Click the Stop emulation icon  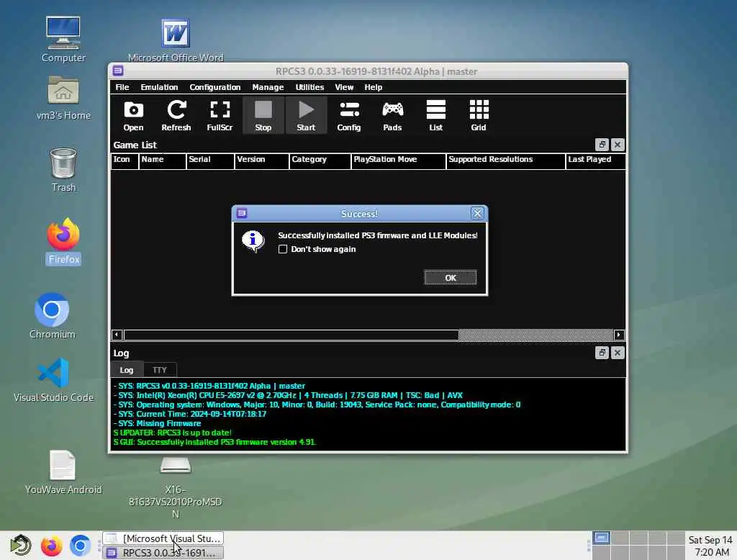pyautogui.click(x=263, y=116)
